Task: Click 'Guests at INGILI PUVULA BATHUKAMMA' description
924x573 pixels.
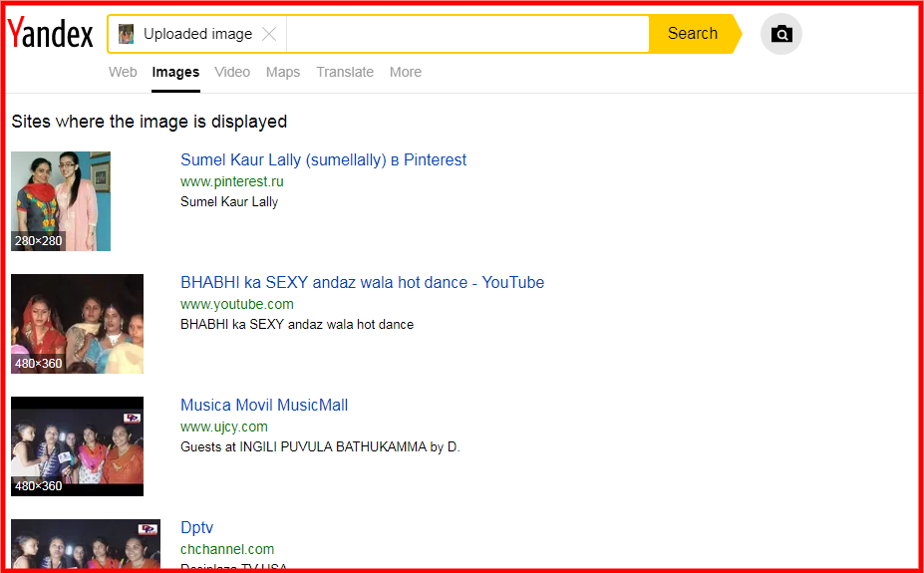Action: coord(320,447)
